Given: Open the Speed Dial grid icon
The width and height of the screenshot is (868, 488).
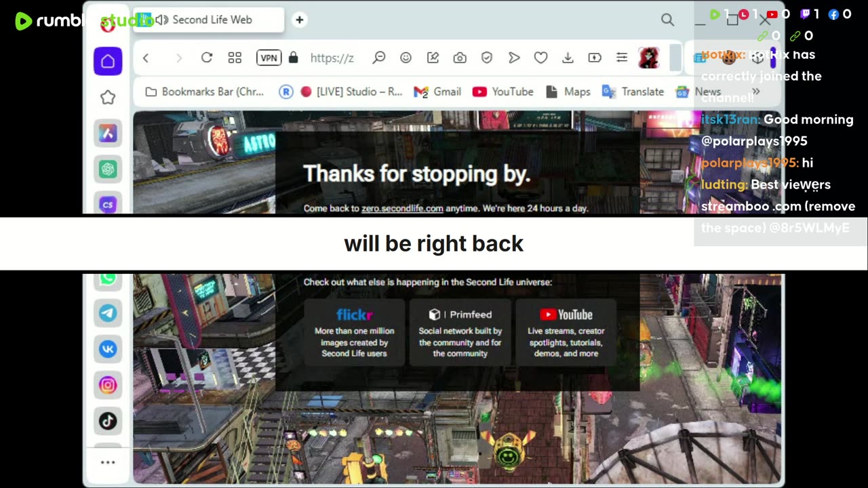Looking at the screenshot, I should (235, 58).
